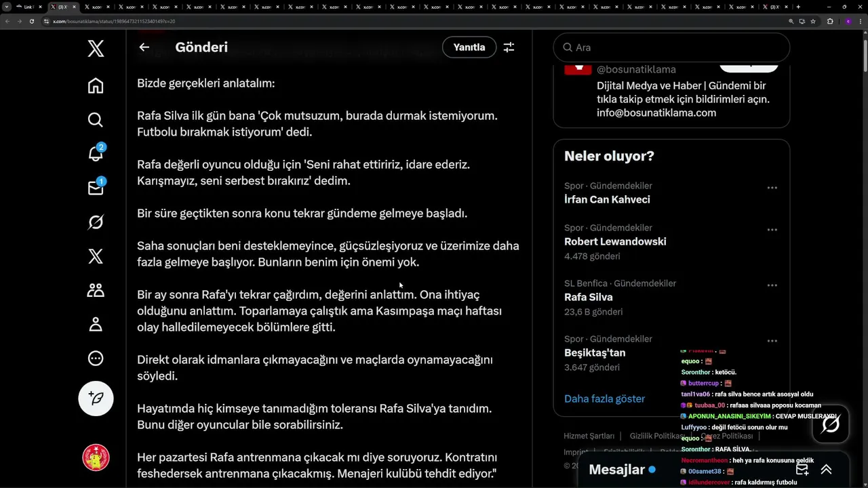The image size is (868, 488).
Task: Open the Hizmet Şartları footer link
Action: [589, 436]
